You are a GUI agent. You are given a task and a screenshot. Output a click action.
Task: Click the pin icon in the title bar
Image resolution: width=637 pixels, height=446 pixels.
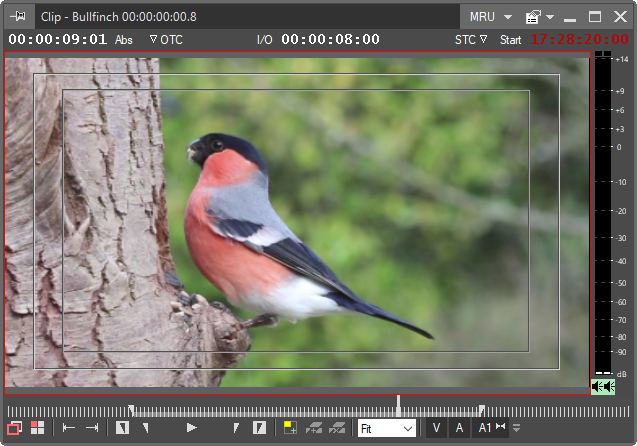19,17
